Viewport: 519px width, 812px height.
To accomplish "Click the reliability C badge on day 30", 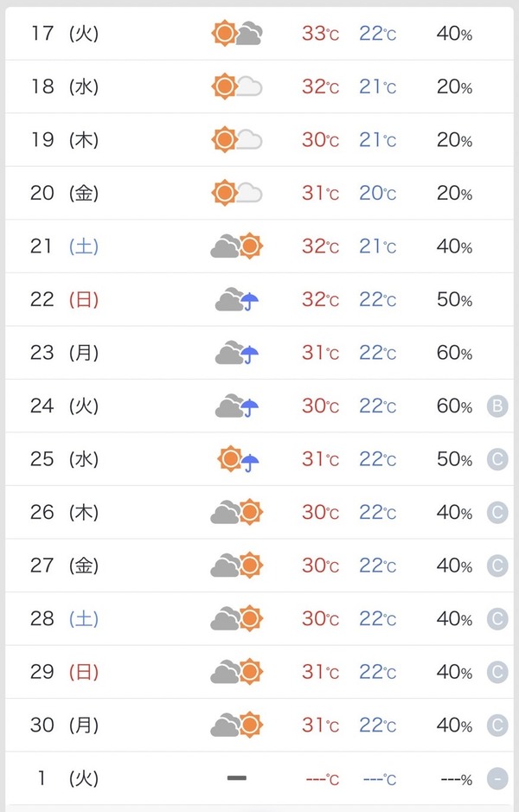I will click(x=497, y=725).
